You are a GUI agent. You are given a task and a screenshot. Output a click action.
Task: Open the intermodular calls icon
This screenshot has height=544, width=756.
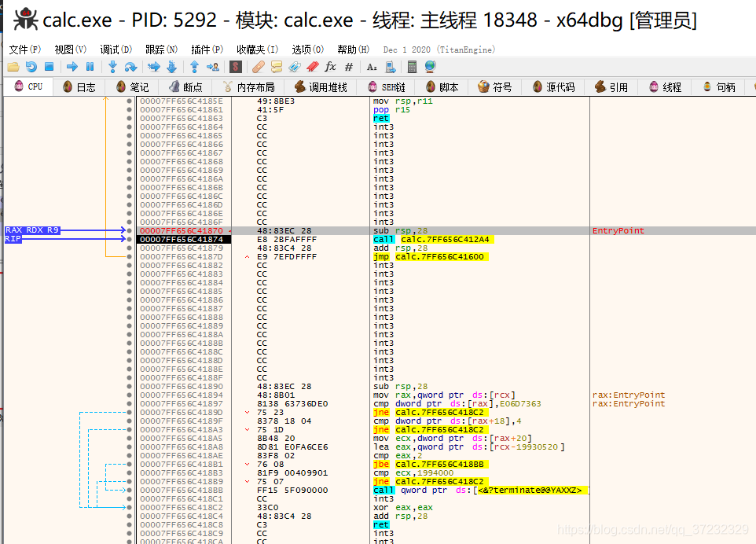[x=391, y=67]
